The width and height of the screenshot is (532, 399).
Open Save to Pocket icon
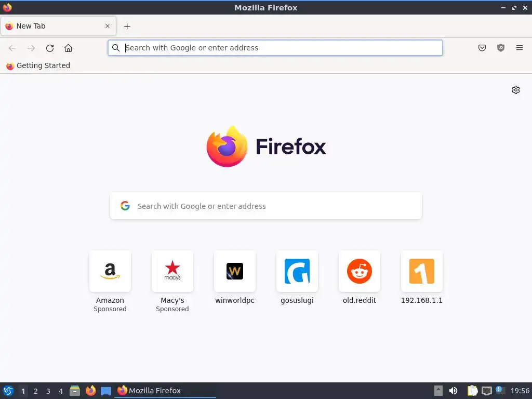coord(482,48)
